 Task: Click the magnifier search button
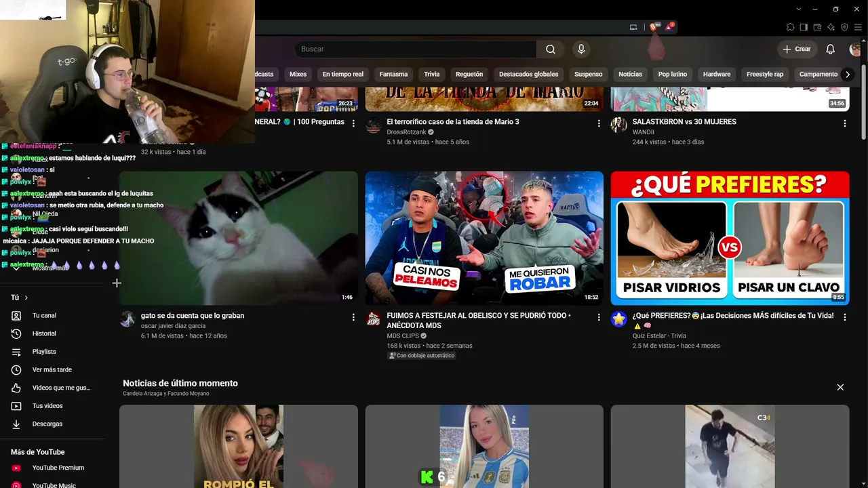(551, 49)
